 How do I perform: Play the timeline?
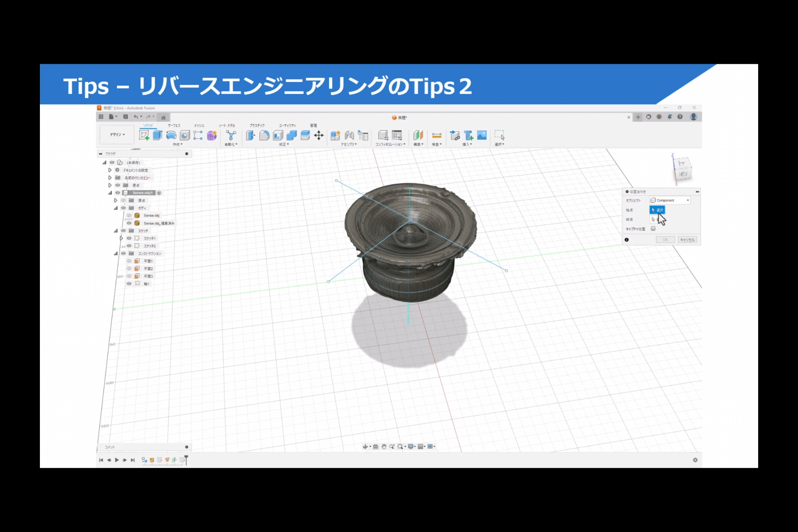(x=117, y=460)
